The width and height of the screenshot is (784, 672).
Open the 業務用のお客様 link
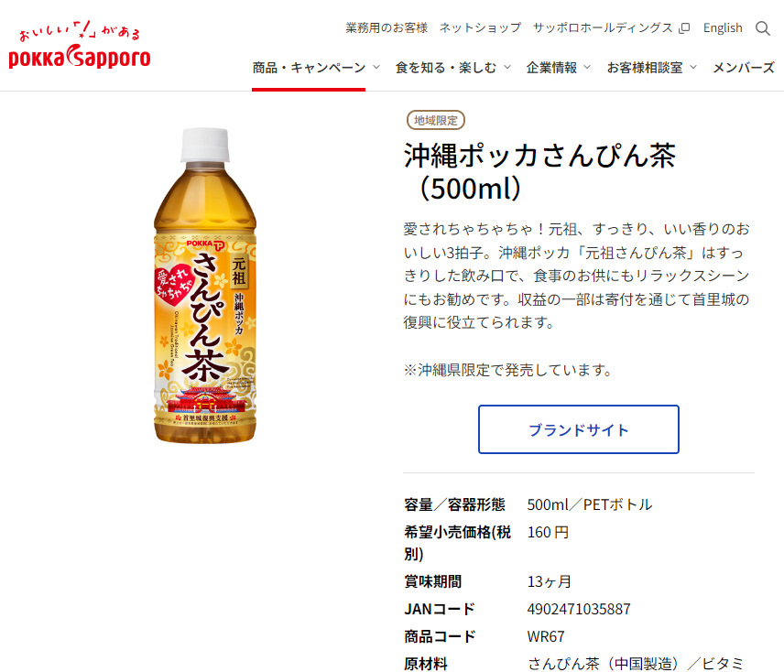pyautogui.click(x=387, y=28)
